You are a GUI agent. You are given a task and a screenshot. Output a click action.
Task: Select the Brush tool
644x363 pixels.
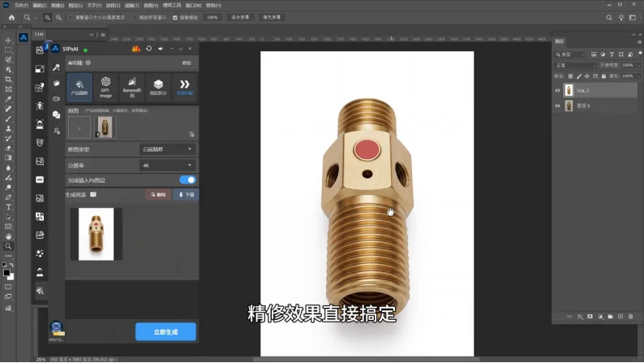point(8,119)
